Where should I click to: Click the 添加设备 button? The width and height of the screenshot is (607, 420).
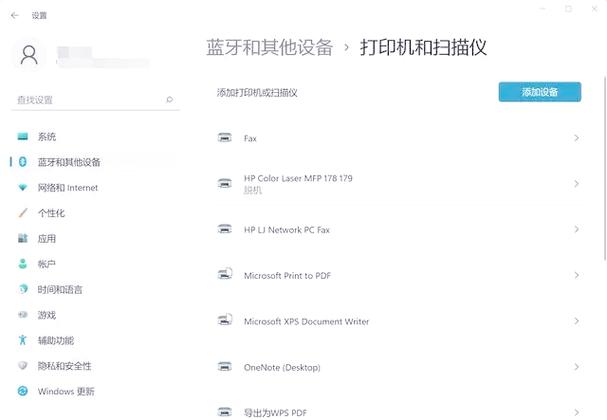540,92
